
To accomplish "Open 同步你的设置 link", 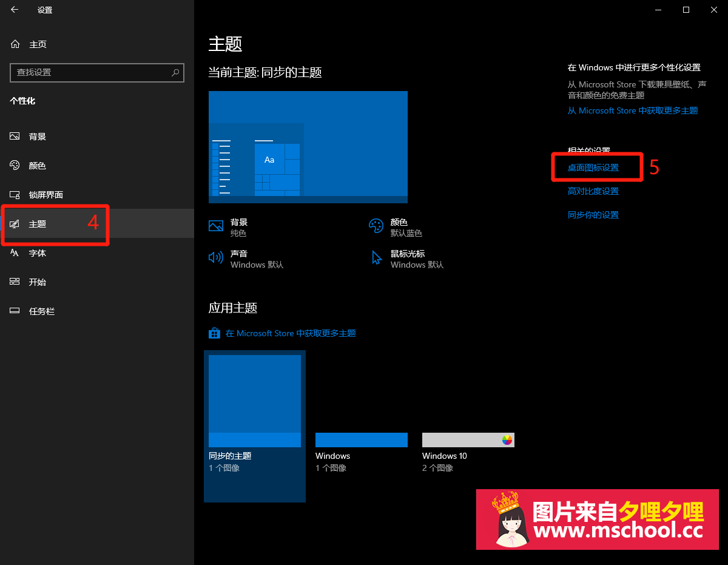I will pos(593,215).
